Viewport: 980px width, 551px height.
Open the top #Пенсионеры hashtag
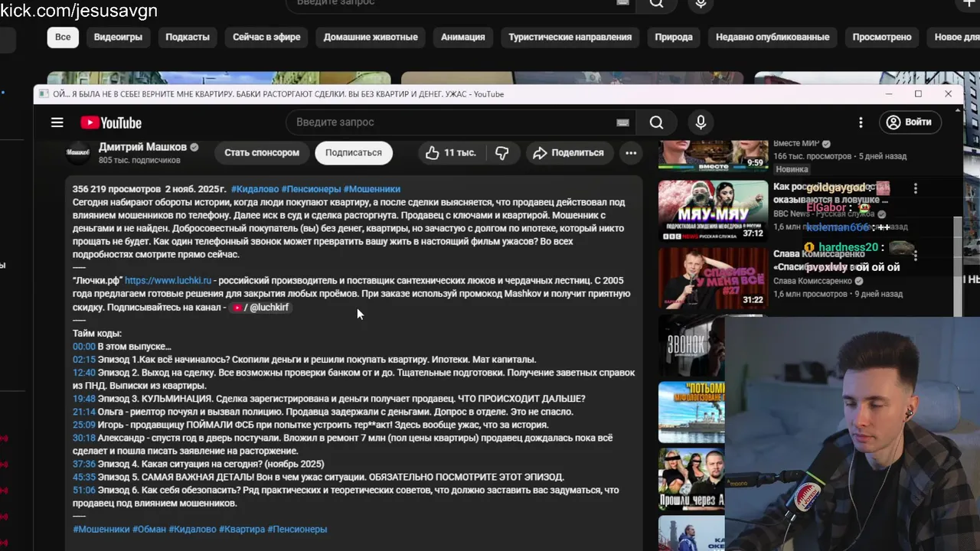point(311,189)
